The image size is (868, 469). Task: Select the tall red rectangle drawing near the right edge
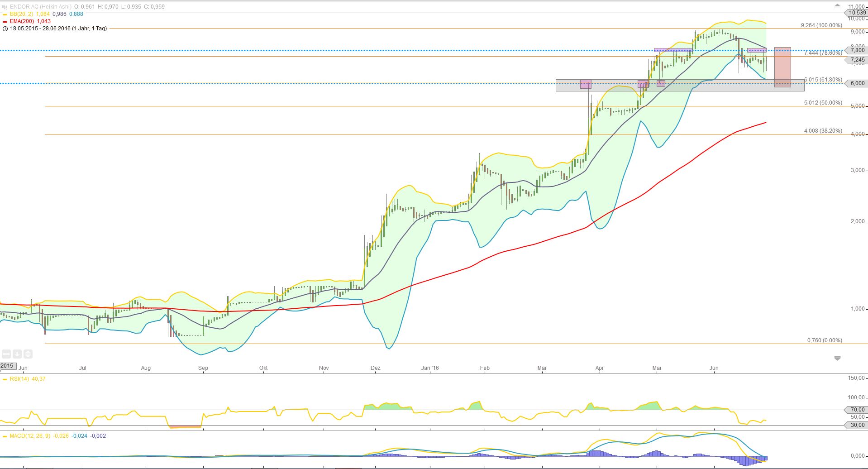point(782,67)
